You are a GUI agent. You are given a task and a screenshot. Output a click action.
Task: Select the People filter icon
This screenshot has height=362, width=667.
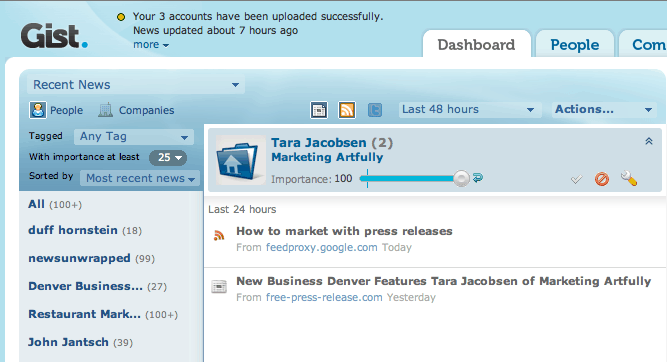coord(37,110)
